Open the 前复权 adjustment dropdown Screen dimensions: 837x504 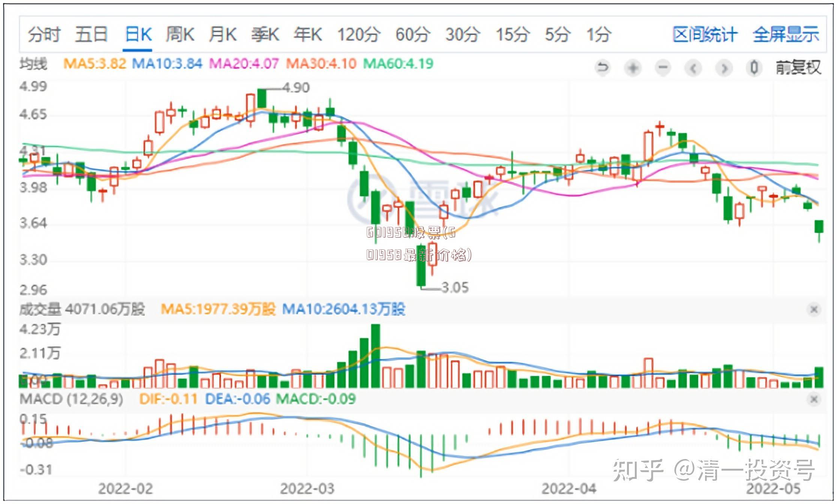click(798, 68)
